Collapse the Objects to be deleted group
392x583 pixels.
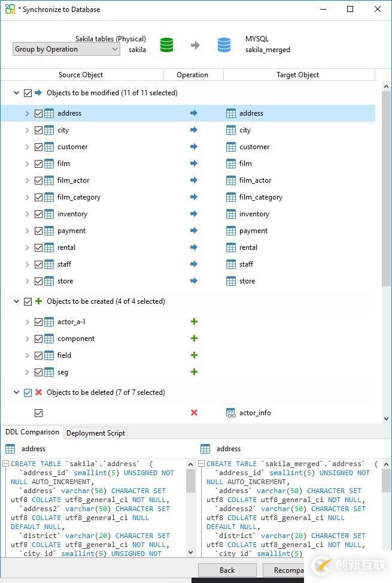pos(16,392)
